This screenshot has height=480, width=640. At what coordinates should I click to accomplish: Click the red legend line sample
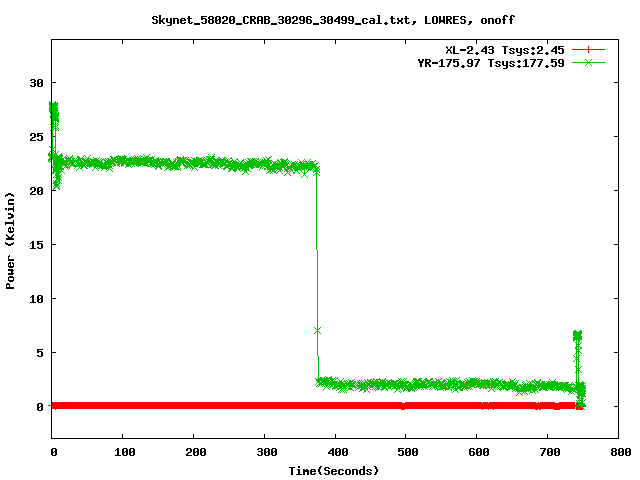pos(588,50)
